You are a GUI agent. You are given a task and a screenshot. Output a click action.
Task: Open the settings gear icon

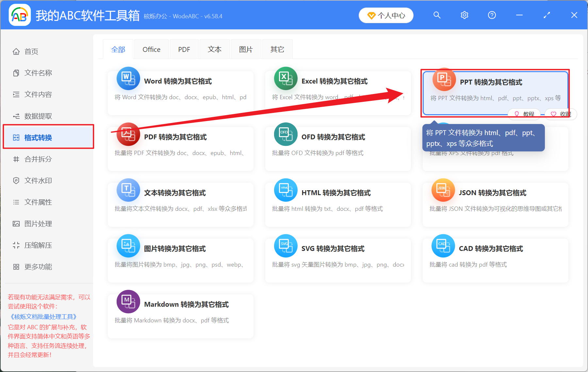pos(464,15)
